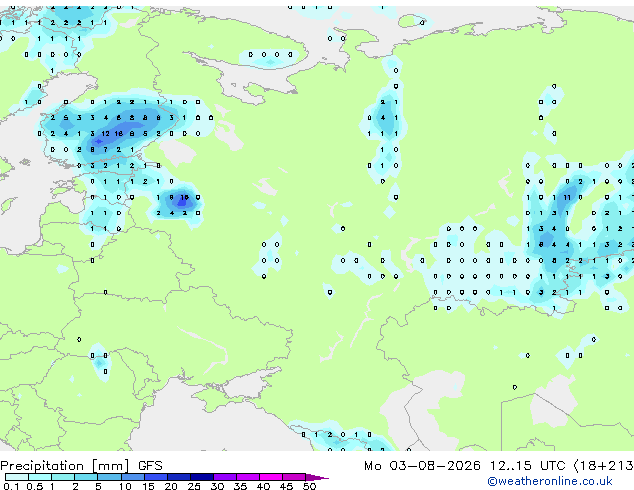Click the above-50 mm legend arrow tip

[317, 478]
